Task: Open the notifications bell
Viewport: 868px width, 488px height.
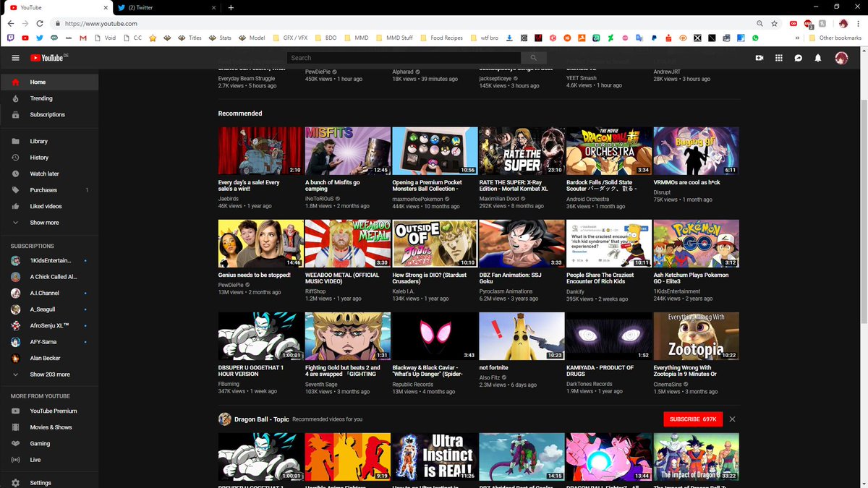Action: (818, 58)
